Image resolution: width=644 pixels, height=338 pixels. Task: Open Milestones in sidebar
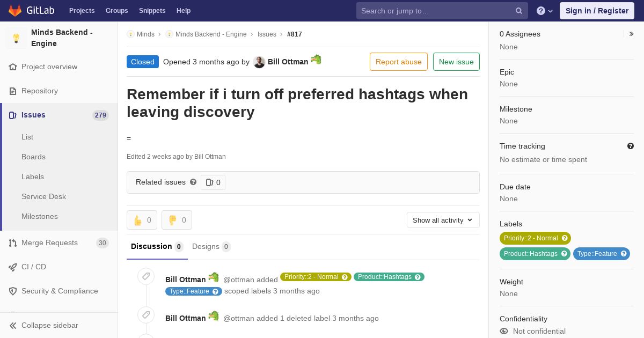(x=40, y=217)
